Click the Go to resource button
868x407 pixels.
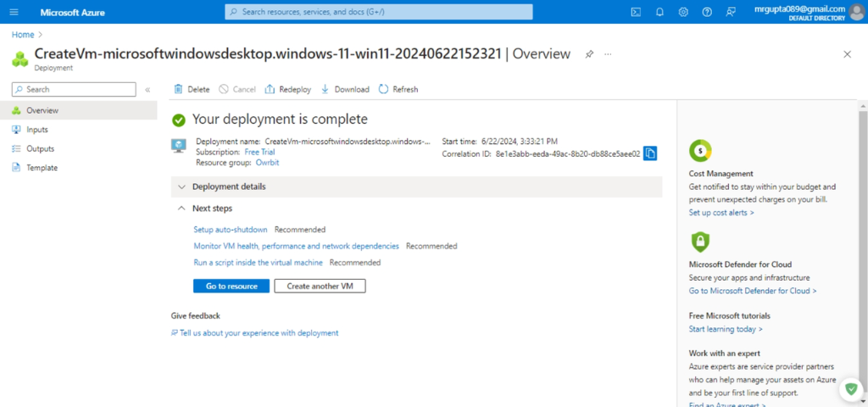pos(231,287)
